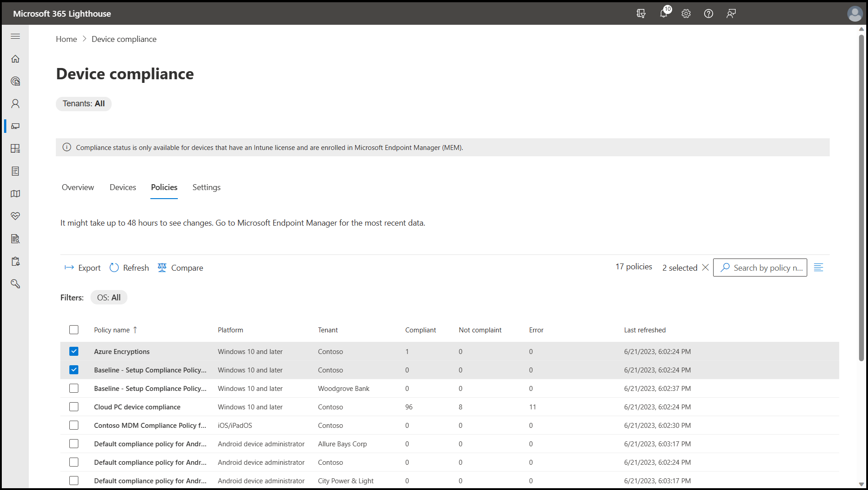Image resolution: width=868 pixels, height=490 pixels.
Task: Open the OS: All filter dropdown
Action: point(109,297)
